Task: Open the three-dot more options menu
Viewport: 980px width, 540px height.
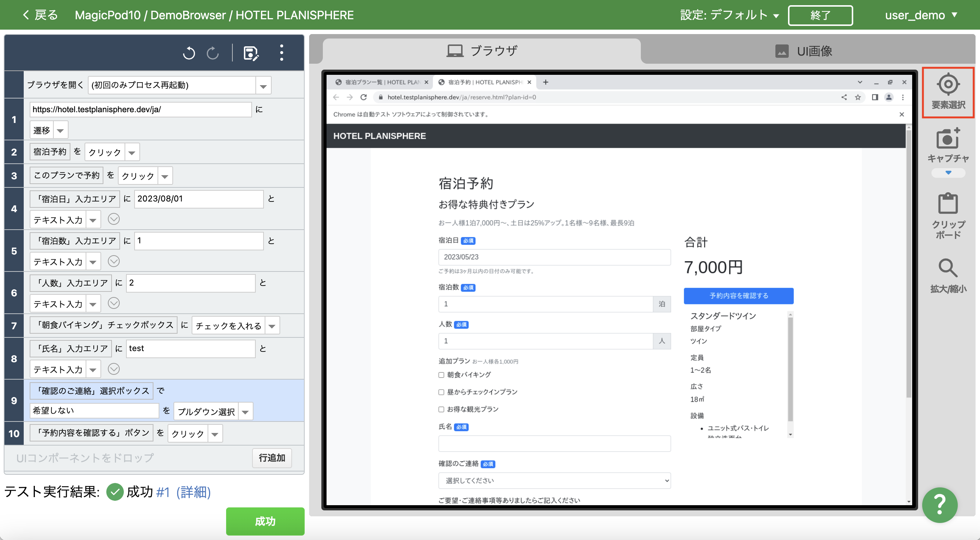Action: (x=282, y=53)
